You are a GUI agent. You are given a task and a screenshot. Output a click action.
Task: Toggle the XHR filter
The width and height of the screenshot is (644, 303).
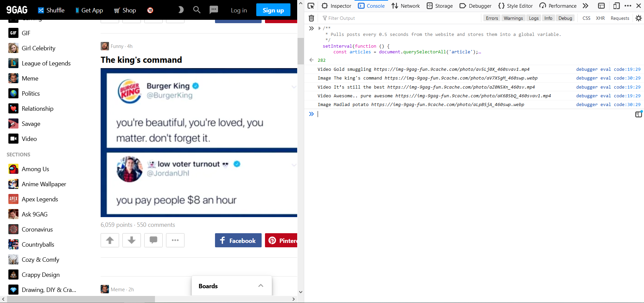[600, 18]
